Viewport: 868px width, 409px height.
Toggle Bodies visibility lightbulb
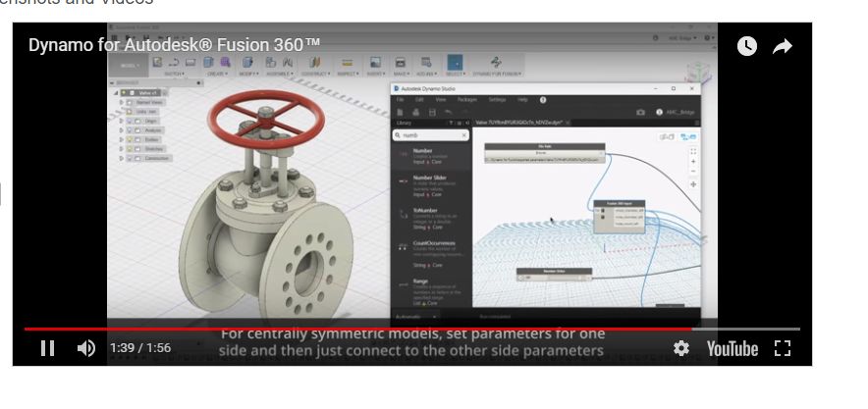point(130,139)
